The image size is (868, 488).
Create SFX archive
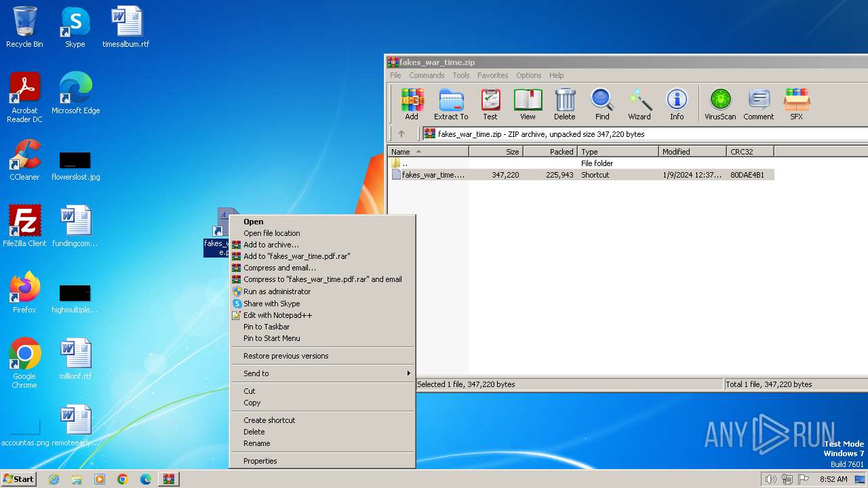pos(796,104)
